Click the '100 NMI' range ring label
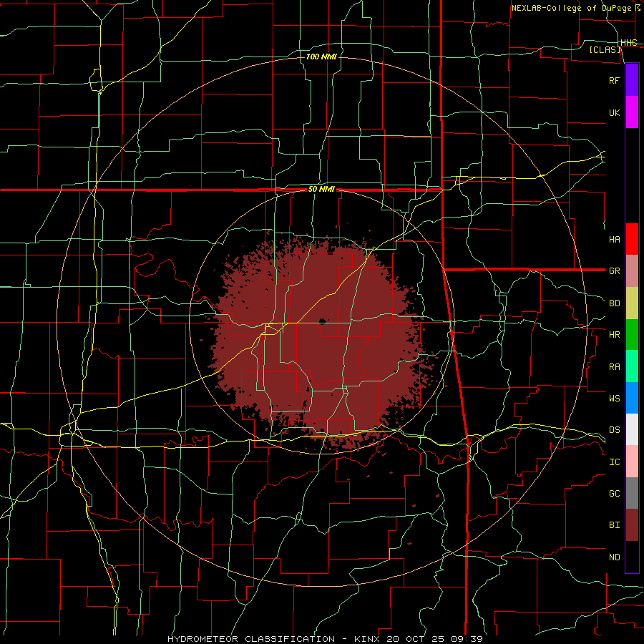The image size is (644, 644). [x=321, y=57]
